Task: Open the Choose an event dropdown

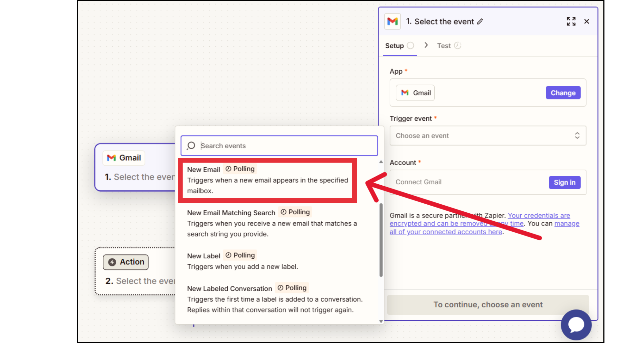Action: point(488,136)
